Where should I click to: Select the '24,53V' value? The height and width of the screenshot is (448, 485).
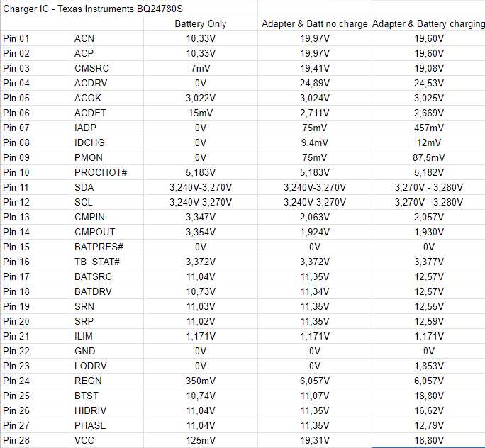[x=429, y=83]
